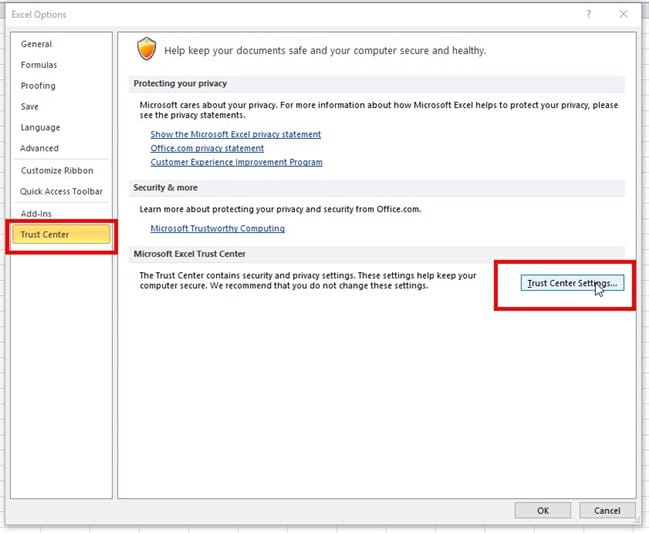649x533 pixels.
Task: Click 'The Trust Center contains security' paragraph
Action: tap(308, 281)
